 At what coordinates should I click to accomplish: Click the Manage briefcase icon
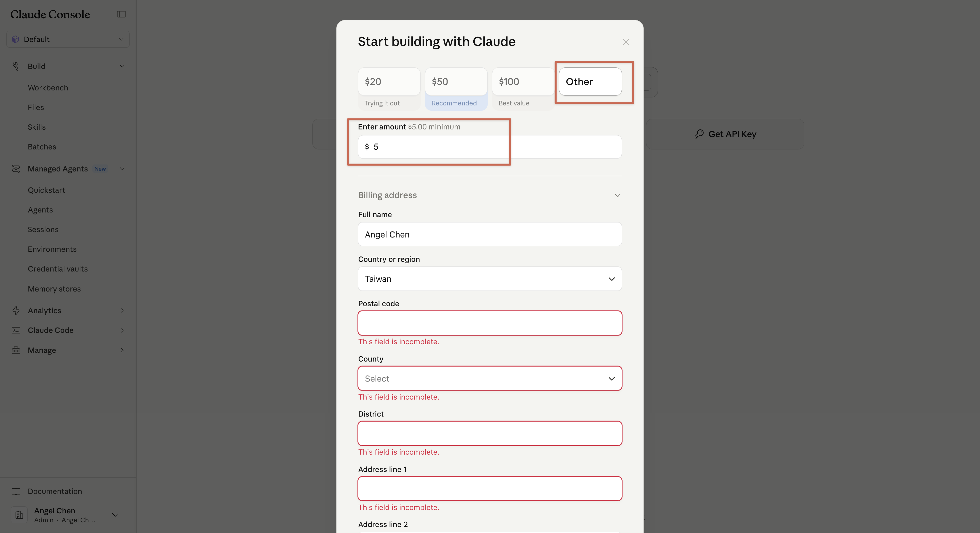pyautogui.click(x=16, y=350)
